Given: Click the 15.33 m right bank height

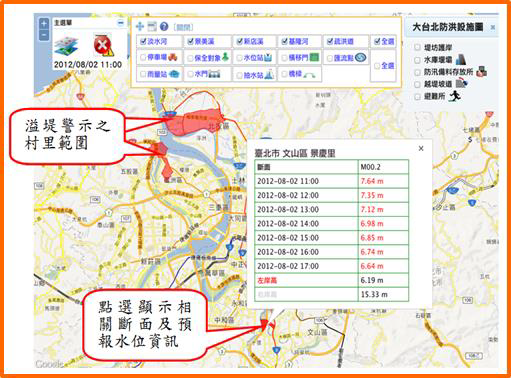Looking at the screenshot, I should coord(374,294).
